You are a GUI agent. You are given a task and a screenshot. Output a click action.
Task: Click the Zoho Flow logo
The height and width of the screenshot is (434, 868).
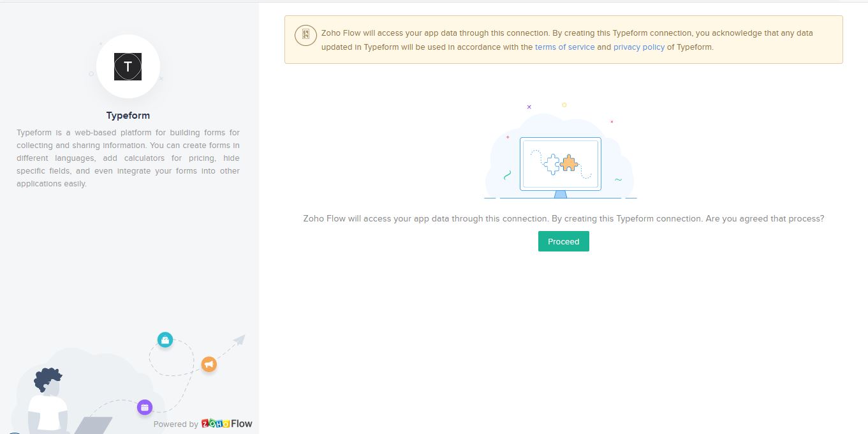(x=226, y=424)
